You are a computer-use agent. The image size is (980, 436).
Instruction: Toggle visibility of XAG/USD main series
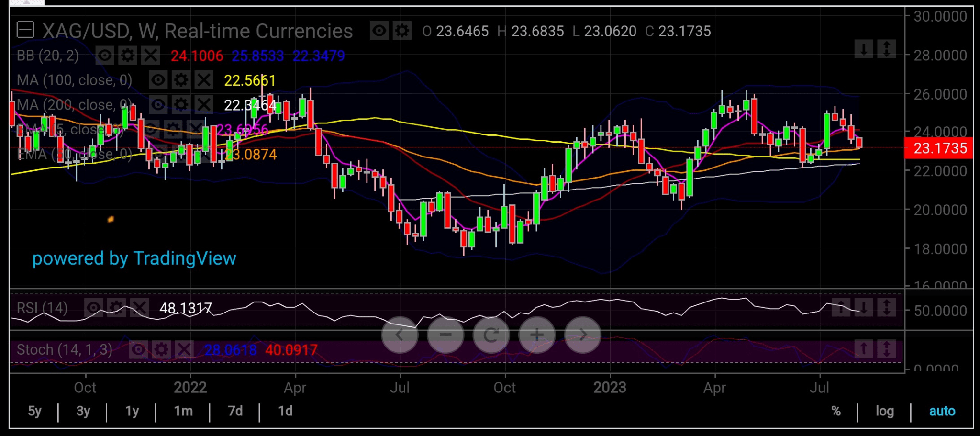tap(379, 31)
